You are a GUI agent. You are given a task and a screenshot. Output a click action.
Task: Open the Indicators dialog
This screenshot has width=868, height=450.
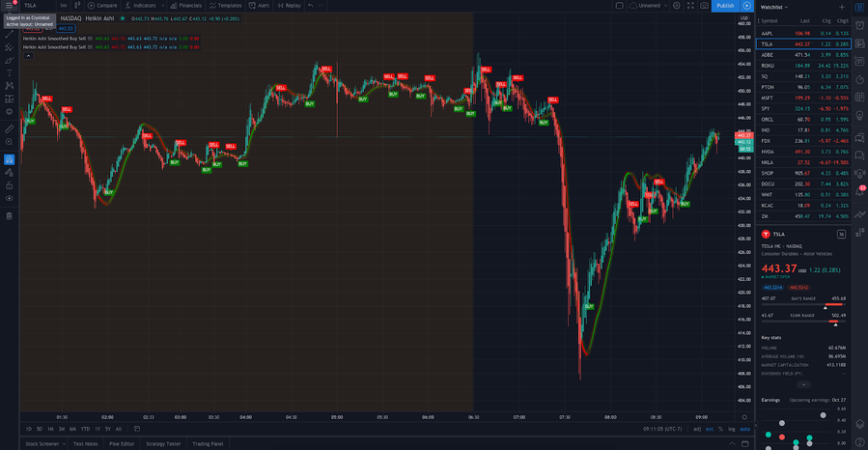(141, 6)
